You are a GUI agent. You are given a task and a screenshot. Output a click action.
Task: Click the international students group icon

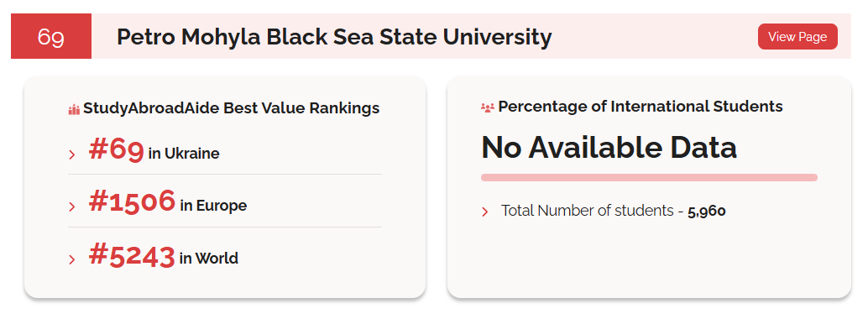coord(487,107)
